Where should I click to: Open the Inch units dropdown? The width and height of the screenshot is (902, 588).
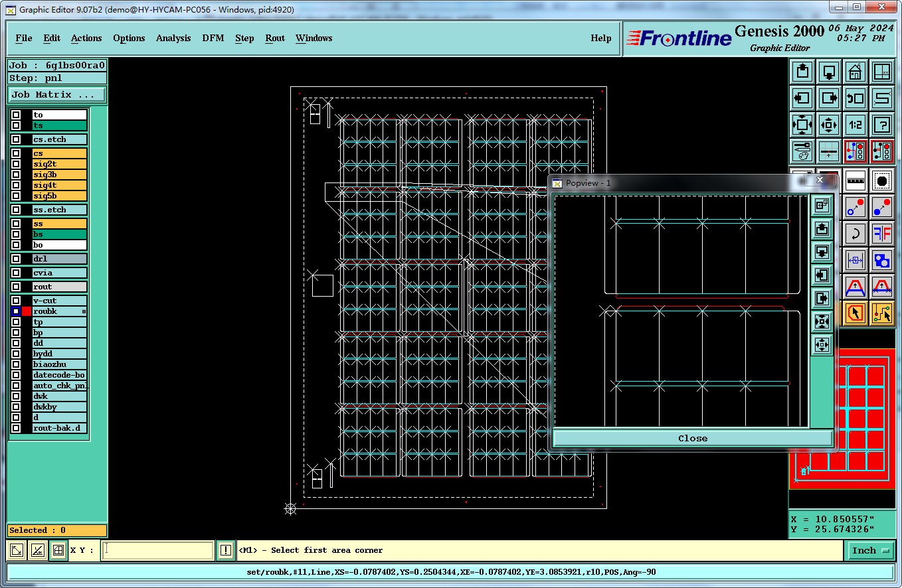871,550
